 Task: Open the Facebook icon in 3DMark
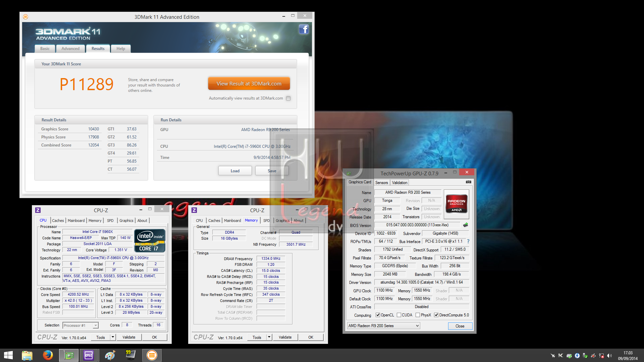point(304,29)
